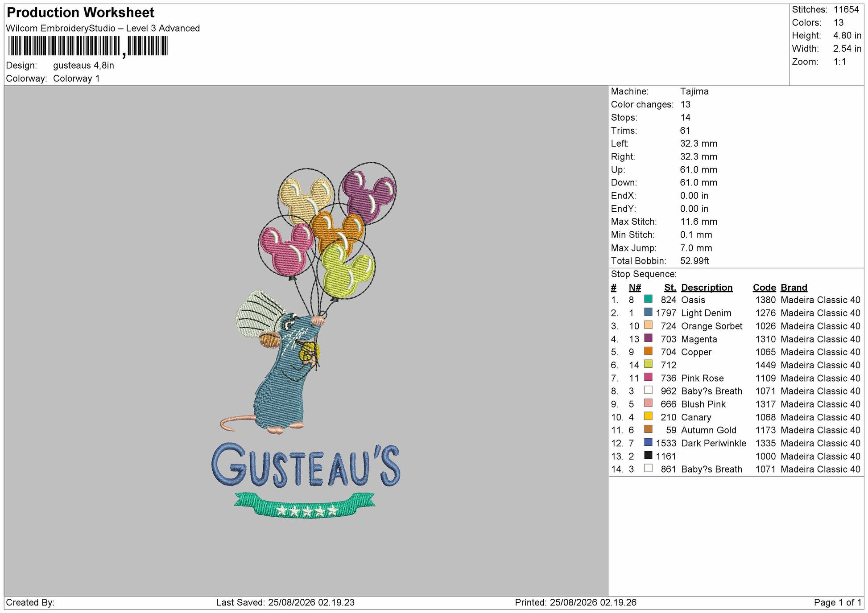
Task: Select the Zoom value "1:1"
Action: click(840, 62)
